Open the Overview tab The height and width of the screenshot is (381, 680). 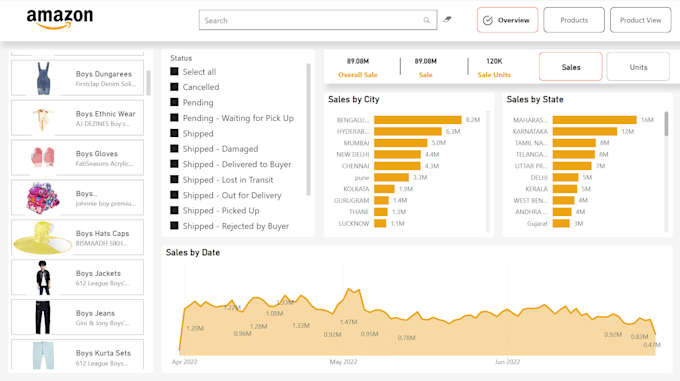point(507,20)
